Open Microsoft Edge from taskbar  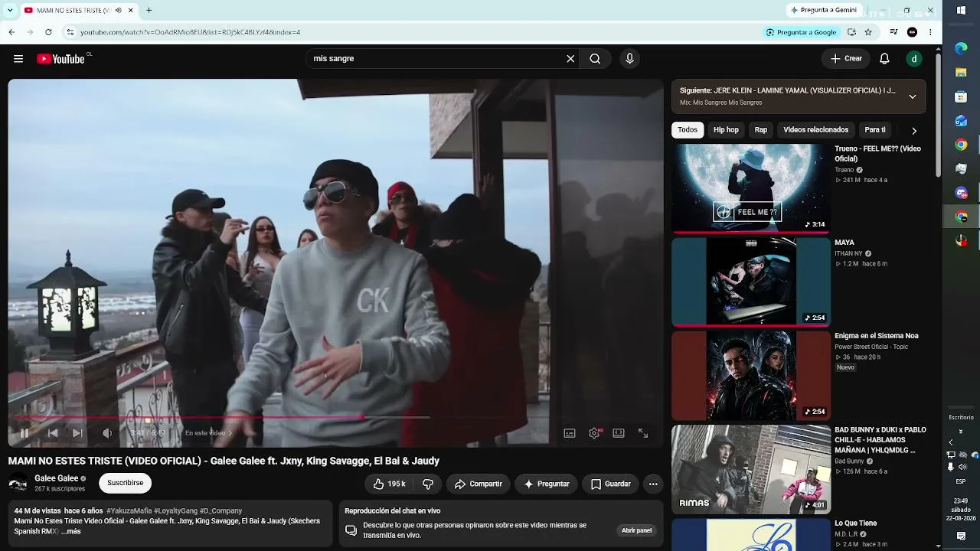pos(961,48)
